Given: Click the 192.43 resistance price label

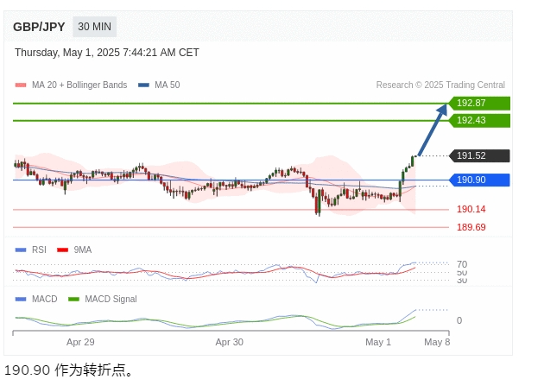Looking at the screenshot, I should [479, 120].
